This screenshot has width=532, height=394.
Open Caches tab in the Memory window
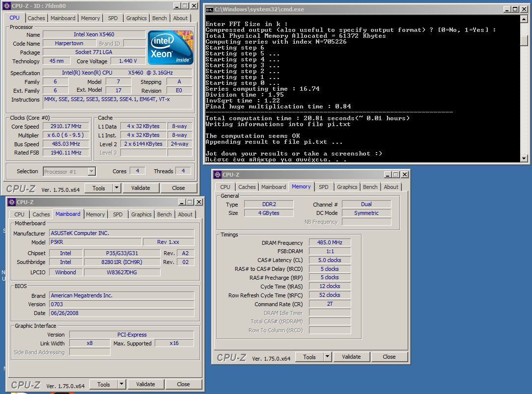coord(247,187)
